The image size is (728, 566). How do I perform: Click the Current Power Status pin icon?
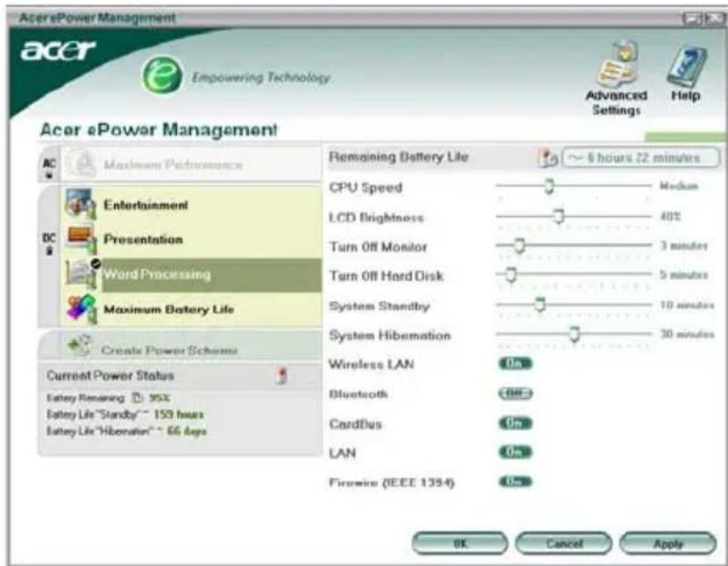(x=281, y=375)
